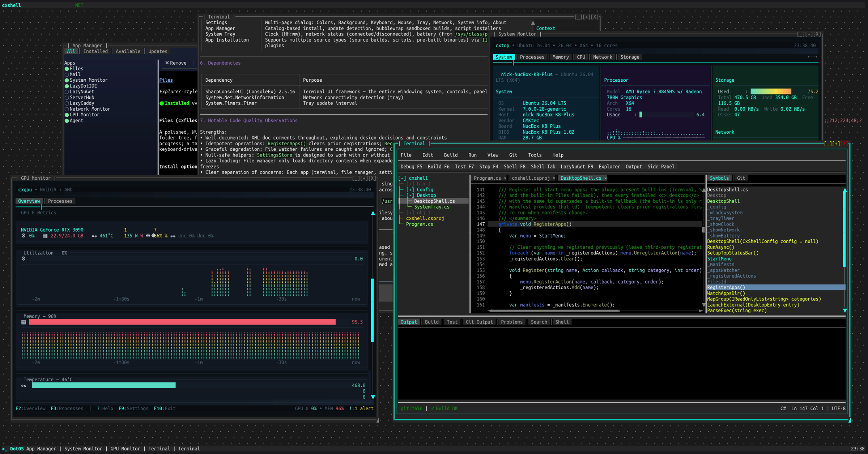Switch to Updates tab in App Manager
Image resolution: width=868 pixels, height=454 pixels.
(x=158, y=51)
